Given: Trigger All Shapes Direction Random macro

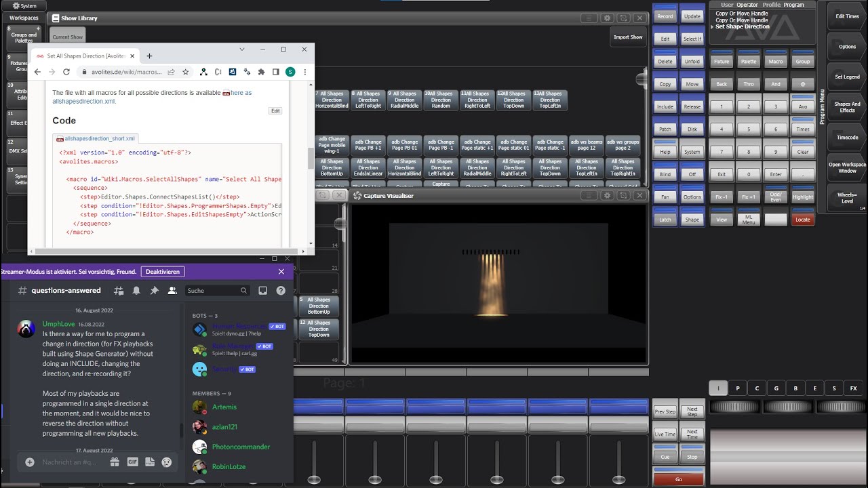Looking at the screenshot, I should point(441,100).
